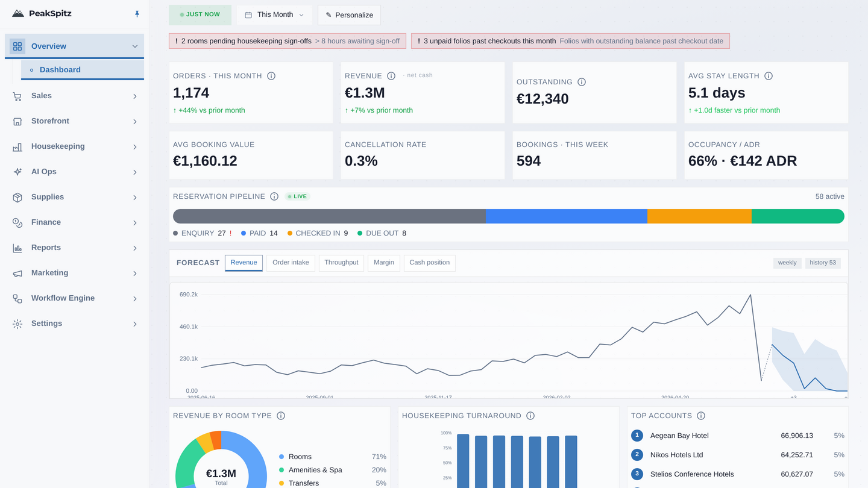Click the Settings gear icon
Image resolution: width=868 pixels, height=488 pixels.
point(17,324)
